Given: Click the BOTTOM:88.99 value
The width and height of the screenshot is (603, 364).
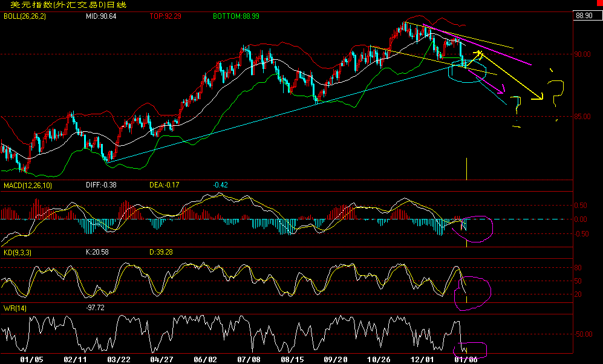Looking at the screenshot, I should (236, 16).
